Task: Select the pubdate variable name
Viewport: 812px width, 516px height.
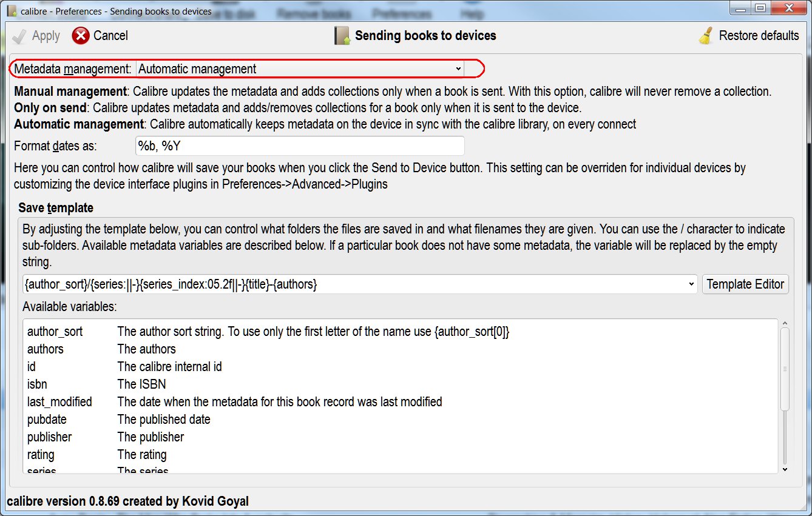Action: point(47,420)
